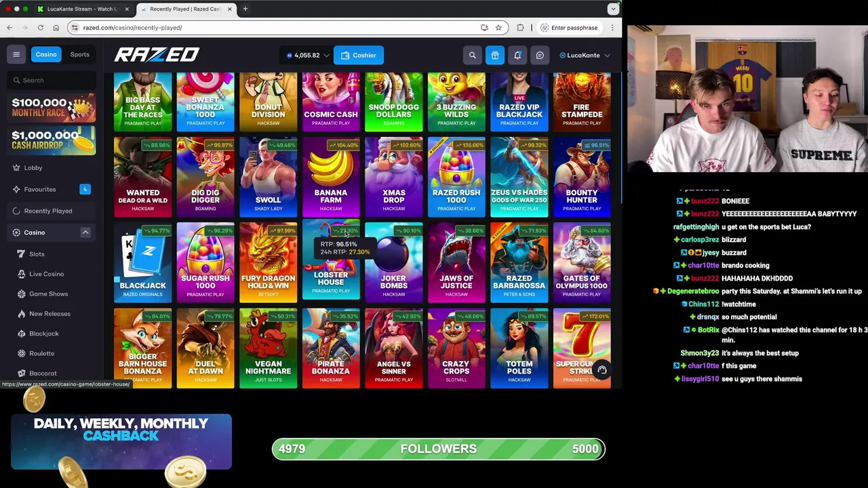This screenshot has width=868, height=488.
Task: Bookmark this page with star icon
Action: pyautogui.click(x=498, y=28)
